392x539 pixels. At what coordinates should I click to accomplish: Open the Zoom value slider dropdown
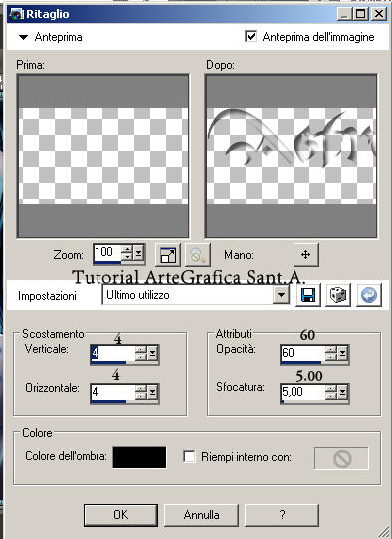(138, 254)
